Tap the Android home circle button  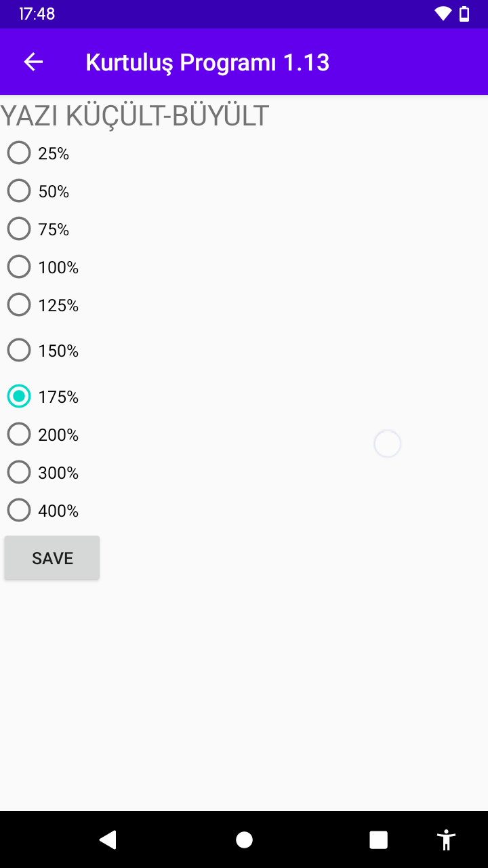[244, 840]
